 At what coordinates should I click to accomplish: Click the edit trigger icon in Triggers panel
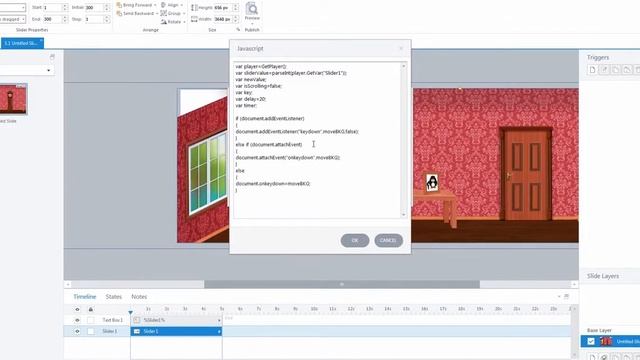tap(604, 70)
